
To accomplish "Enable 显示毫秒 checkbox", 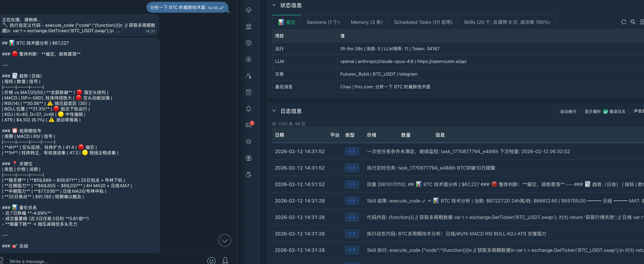I will tap(581, 111).
